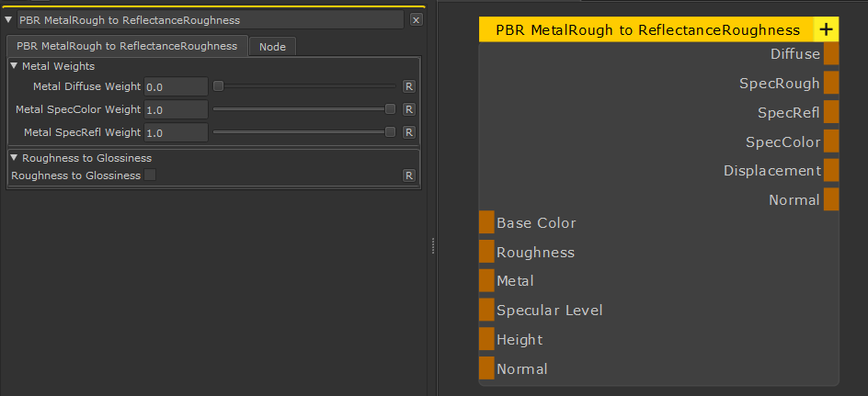Click the Base Color input port
This screenshot has height=396, width=868.
click(486, 222)
